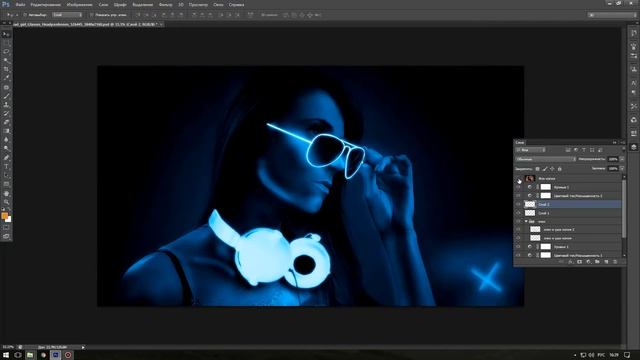Viewport: 640px width, 360px height.
Task: Create new group in Layers panel footer
Action: 597,262
